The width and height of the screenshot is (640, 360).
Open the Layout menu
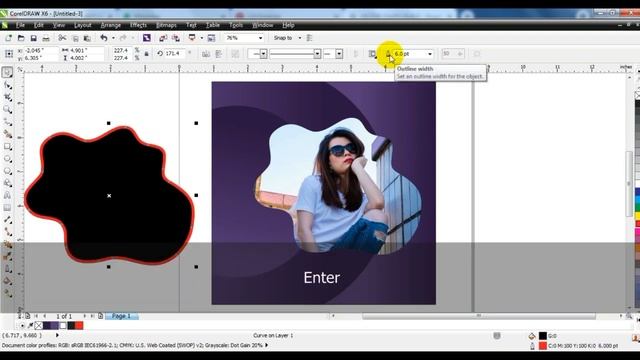(83, 25)
